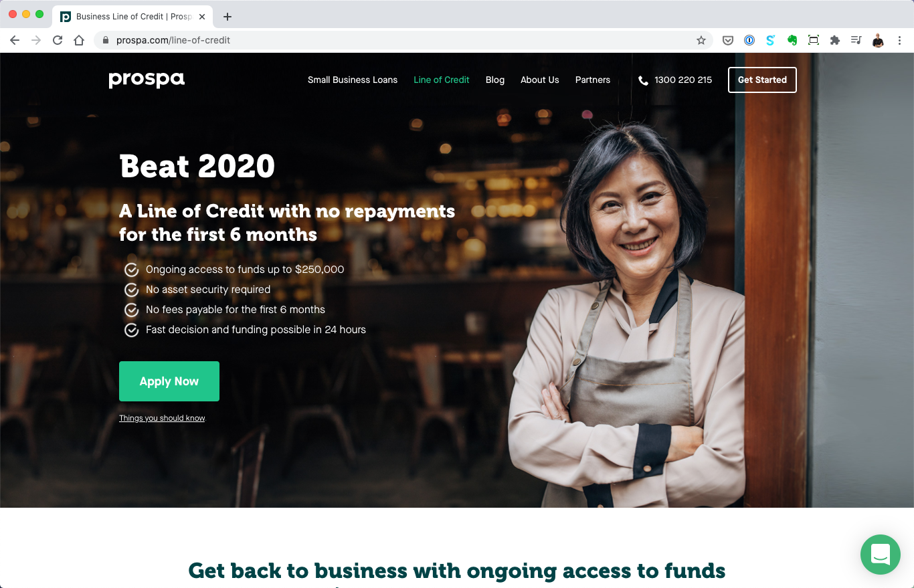Open the About Us nav item
Image resolution: width=914 pixels, height=588 pixels.
coord(540,80)
